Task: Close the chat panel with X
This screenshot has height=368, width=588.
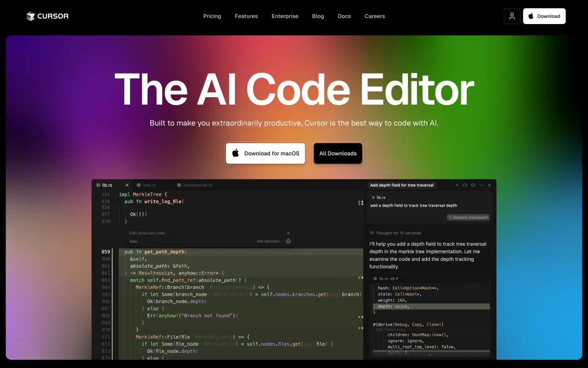Action: (x=490, y=185)
